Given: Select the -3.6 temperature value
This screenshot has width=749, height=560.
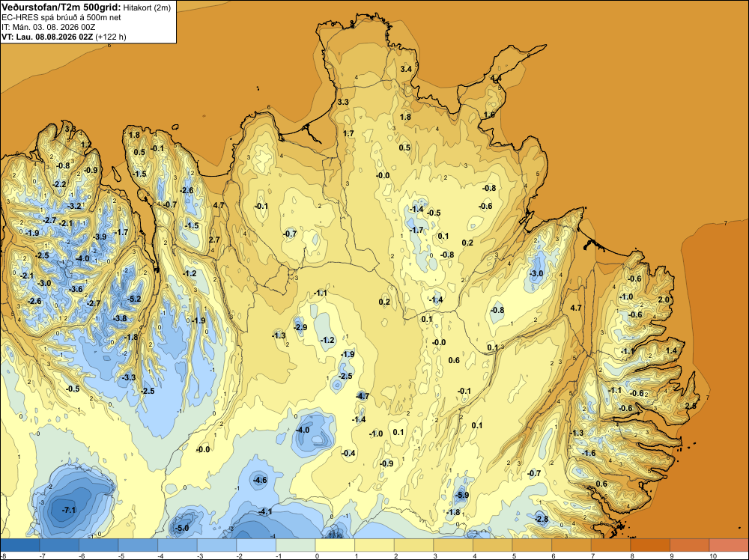Looking at the screenshot, I should coord(76,289).
